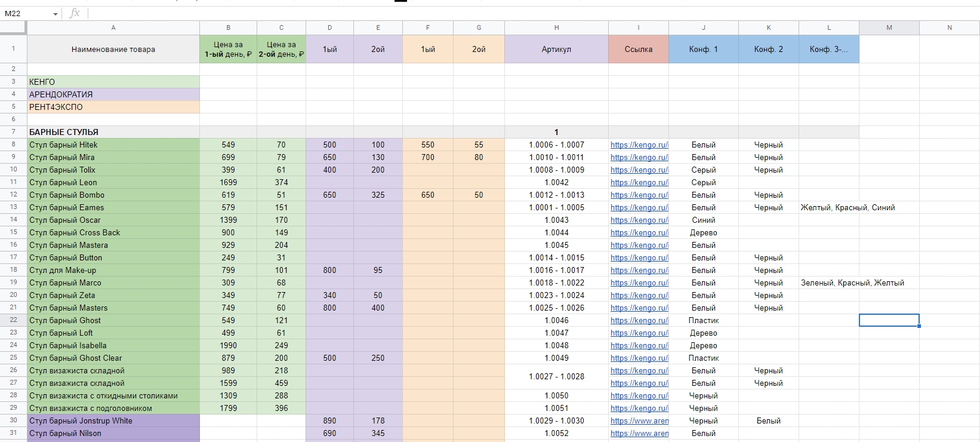Screen dimensions: 980x442
Task: Select the purple 'АРЕНДОКРАТИЯ' legend cell
Action: pyautogui.click(x=113, y=94)
